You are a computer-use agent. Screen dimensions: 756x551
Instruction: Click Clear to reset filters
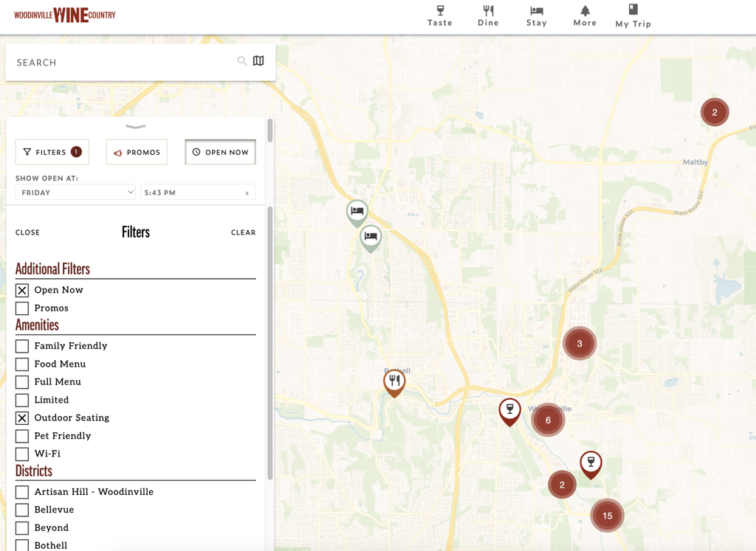click(243, 232)
